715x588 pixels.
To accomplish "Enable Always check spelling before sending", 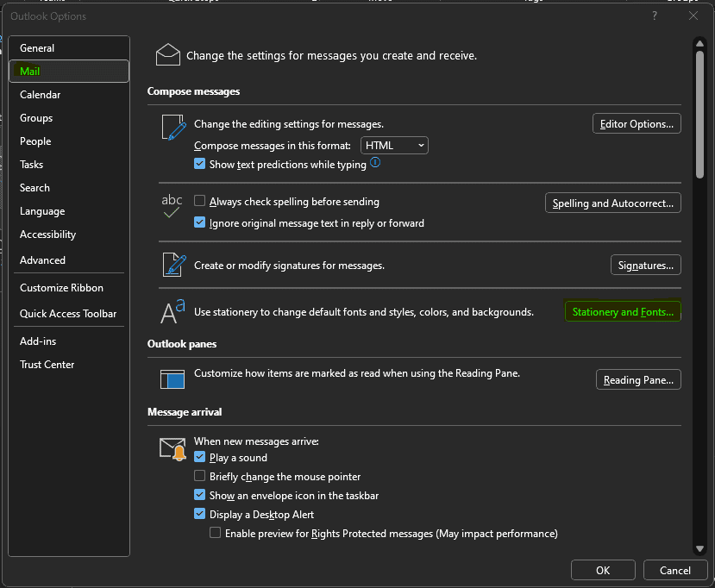I will [x=199, y=201].
